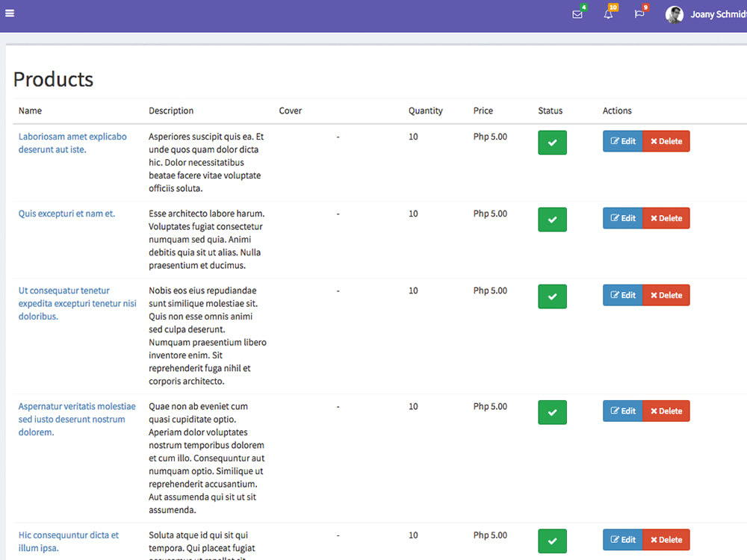This screenshot has height=560, width=747.
Task: Toggle Aspernatur veritatis product status
Action: pos(552,411)
